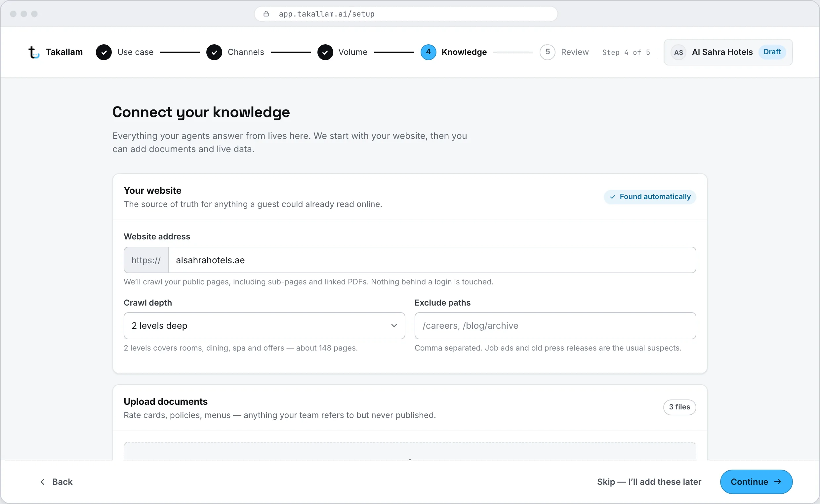Click the Step 4 of 5 text

tap(626, 52)
